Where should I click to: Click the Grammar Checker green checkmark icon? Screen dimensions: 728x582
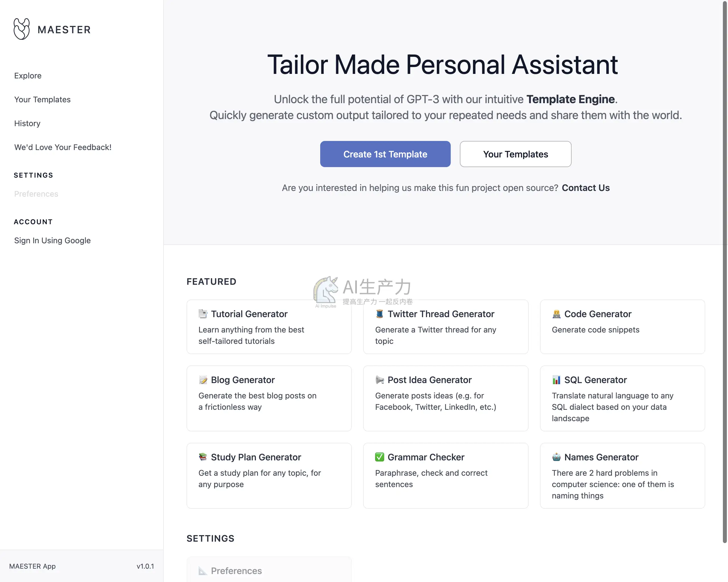coord(380,457)
